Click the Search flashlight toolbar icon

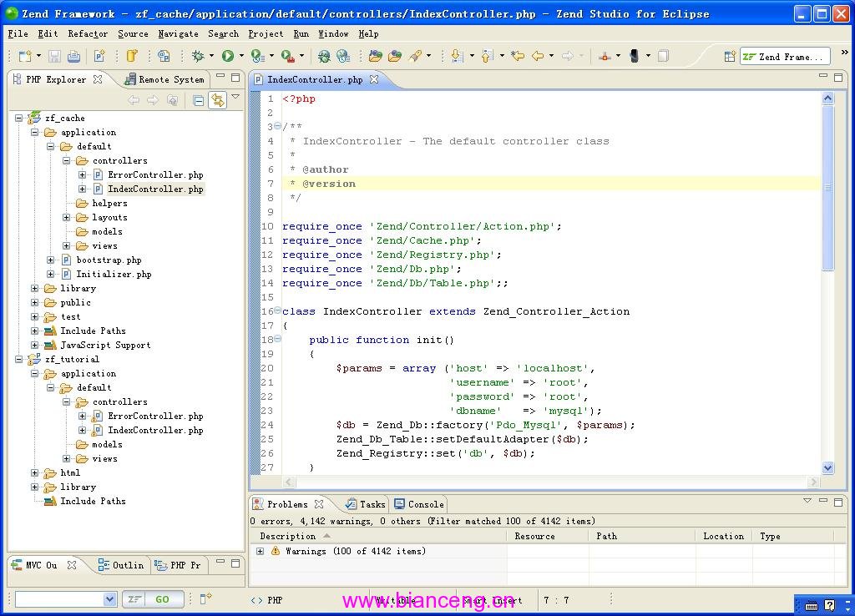point(415,56)
